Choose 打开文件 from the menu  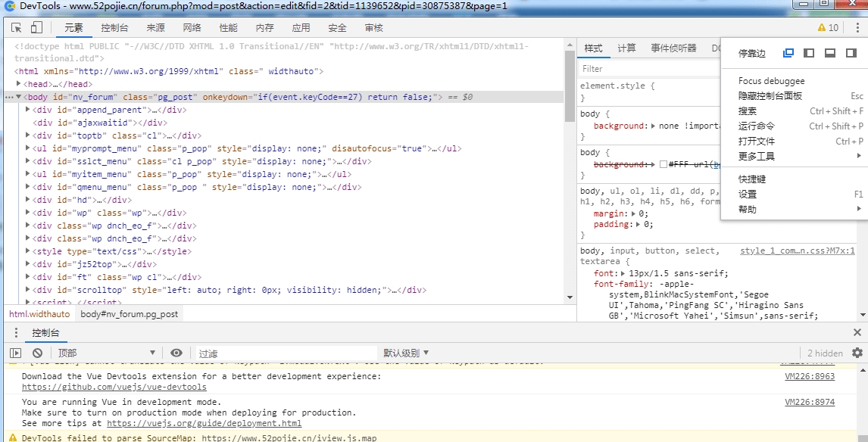pos(795,141)
